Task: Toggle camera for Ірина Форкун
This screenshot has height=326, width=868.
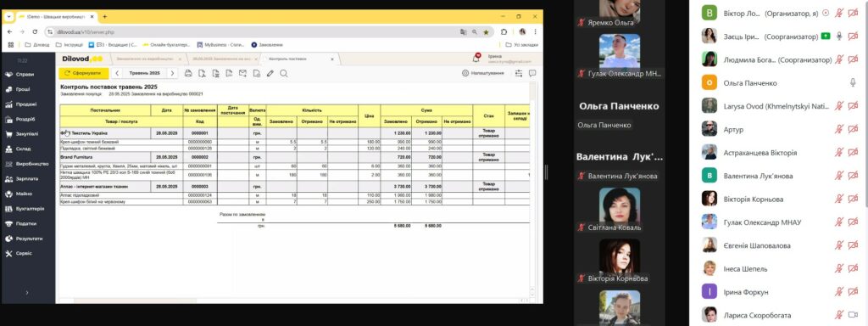Action: [x=853, y=292]
